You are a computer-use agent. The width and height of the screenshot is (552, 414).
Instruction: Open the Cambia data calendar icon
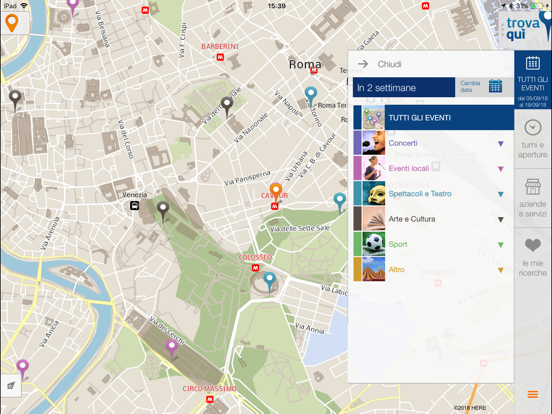(495, 87)
